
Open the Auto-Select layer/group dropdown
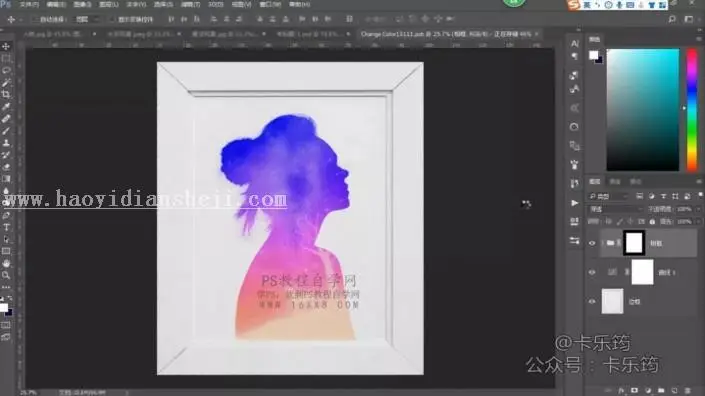87,19
